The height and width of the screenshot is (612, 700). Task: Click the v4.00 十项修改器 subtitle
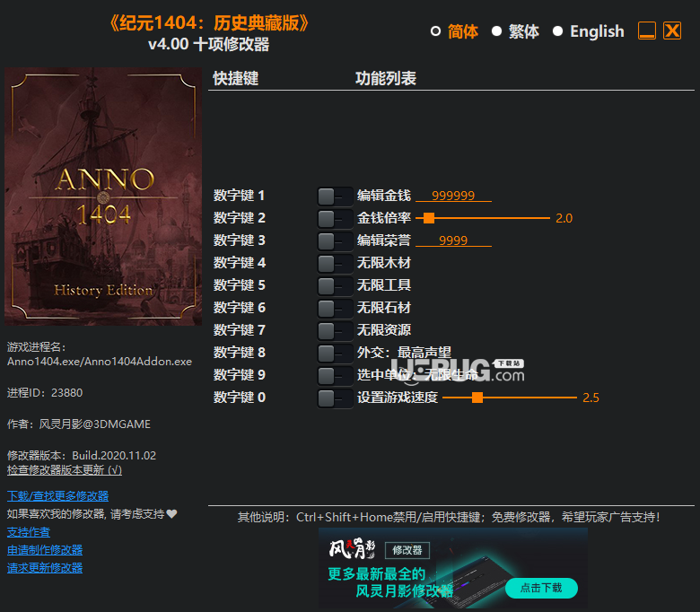pyautogui.click(x=208, y=44)
